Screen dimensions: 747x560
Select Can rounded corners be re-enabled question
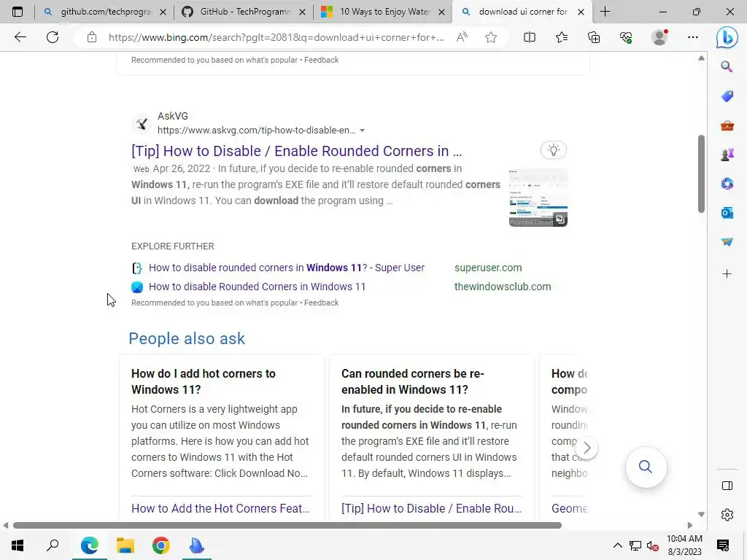click(x=413, y=381)
